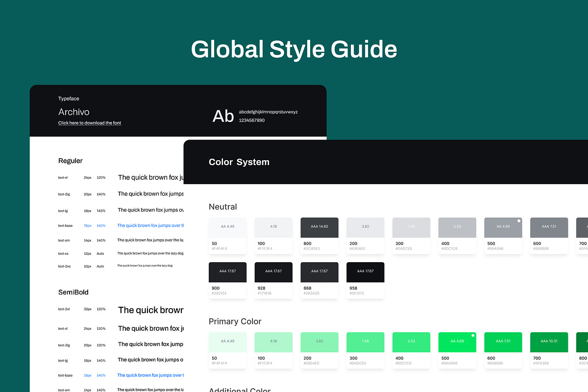
Task: Select the Neutral 400 gray swatch
Action: (457, 236)
